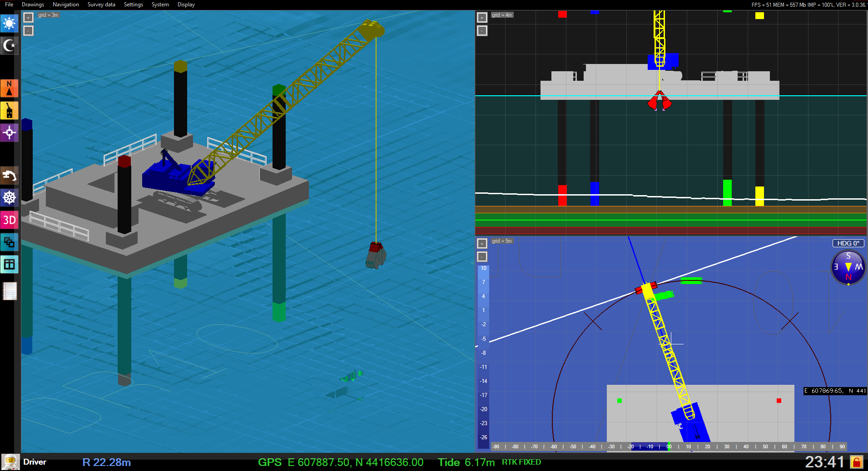Click the blue spud leg base in profile
This screenshot has width=868, height=471.
click(595, 194)
